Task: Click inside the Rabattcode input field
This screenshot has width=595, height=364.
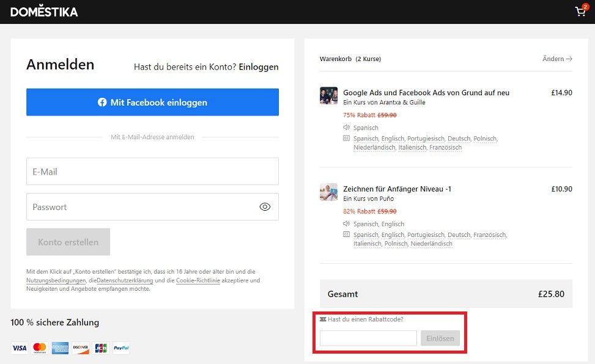Action: point(368,338)
